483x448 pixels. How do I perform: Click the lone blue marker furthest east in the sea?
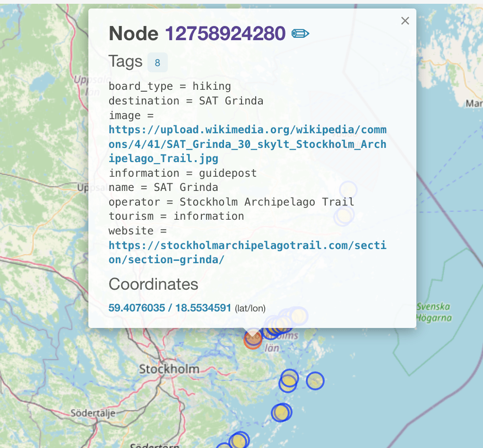(x=315, y=380)
